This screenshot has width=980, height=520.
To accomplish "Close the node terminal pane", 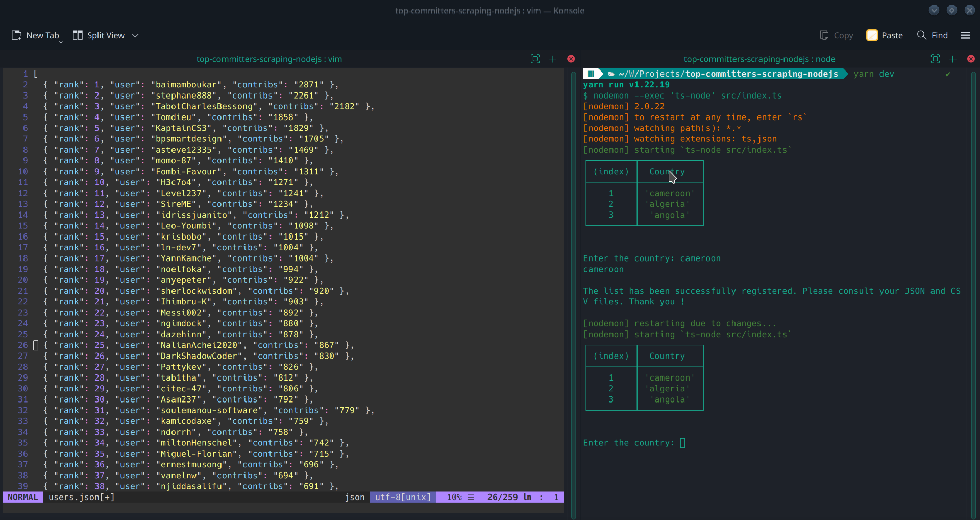I will click(x=971, y=59).
